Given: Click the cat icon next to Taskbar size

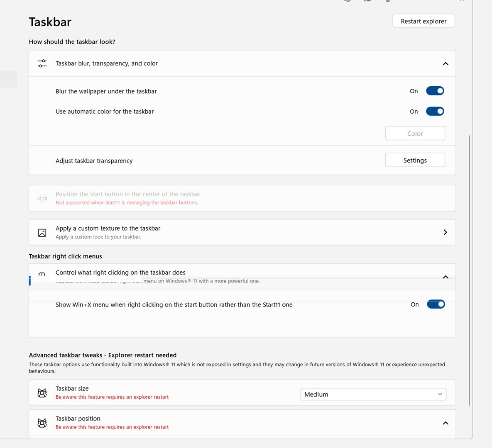Looking at the screenshot, I should [42, 393].
